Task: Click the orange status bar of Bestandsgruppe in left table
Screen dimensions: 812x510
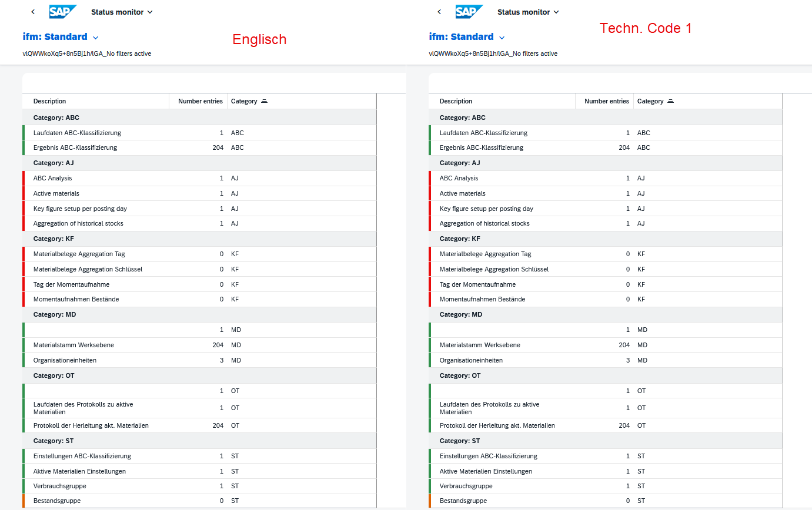Action: 24,501
